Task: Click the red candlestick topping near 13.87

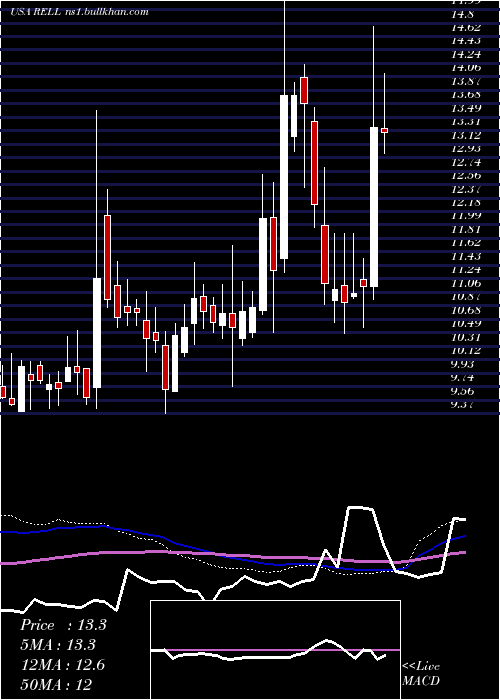Action: 304,91
